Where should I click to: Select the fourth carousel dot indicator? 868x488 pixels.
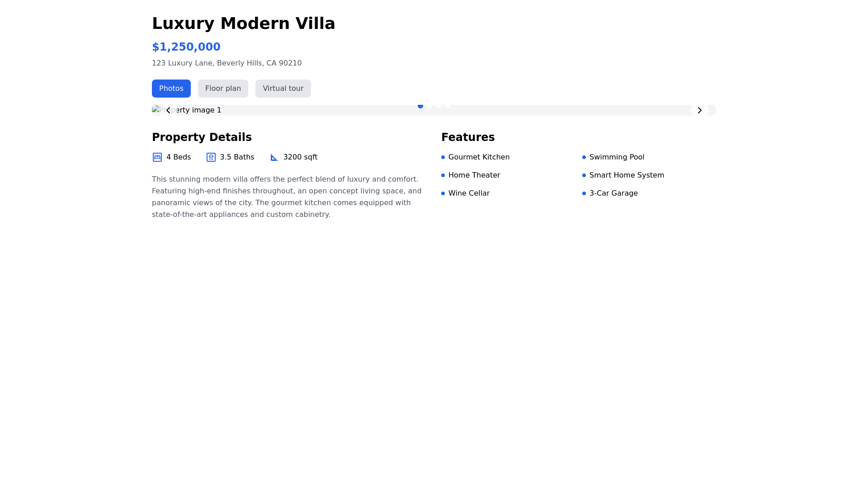(448, 106)
